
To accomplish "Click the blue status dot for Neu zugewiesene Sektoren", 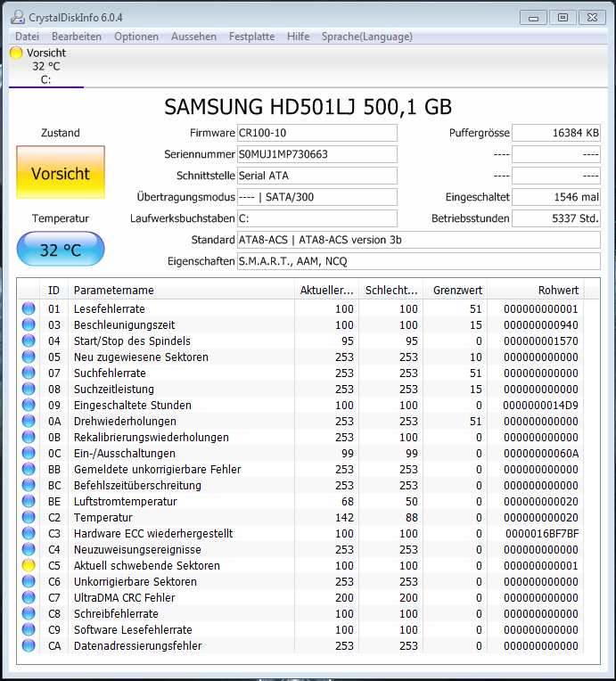I will 29,357.
